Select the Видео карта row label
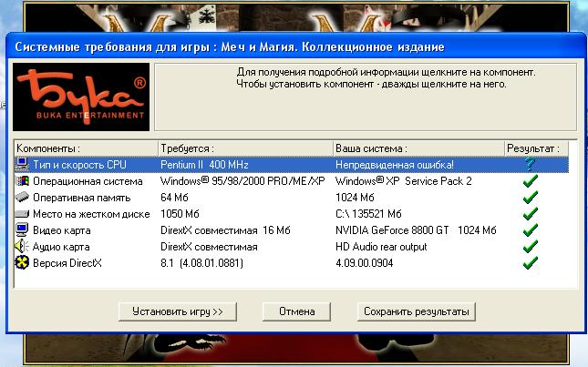Screen dimensions: 588x367 62,230
